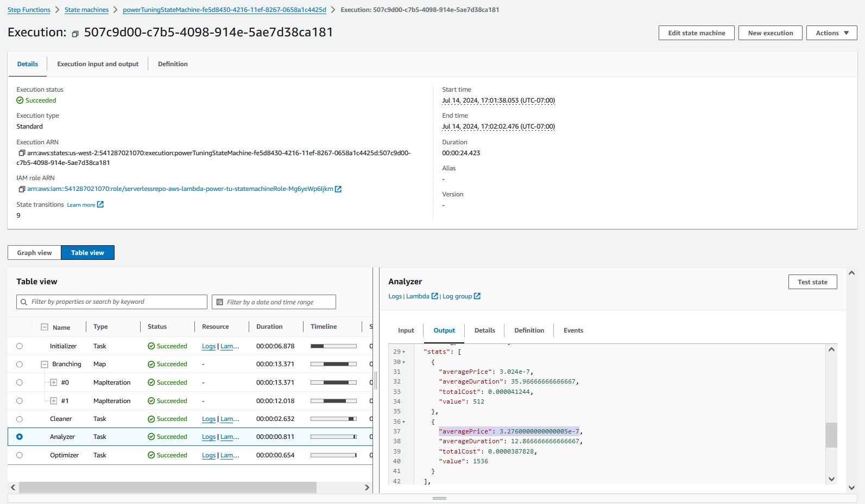This screenshot has width=865, height=504.
Task: Switch to Execution input and output tab
Action: pyautogui.click(x=98, y=64)
